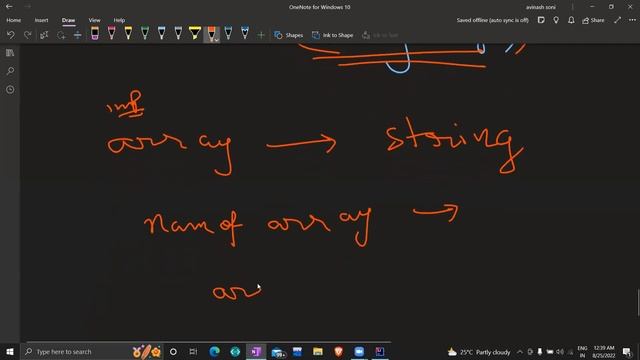Open the weather widget showing 25°C
The image size is (640, 360).
479,352
